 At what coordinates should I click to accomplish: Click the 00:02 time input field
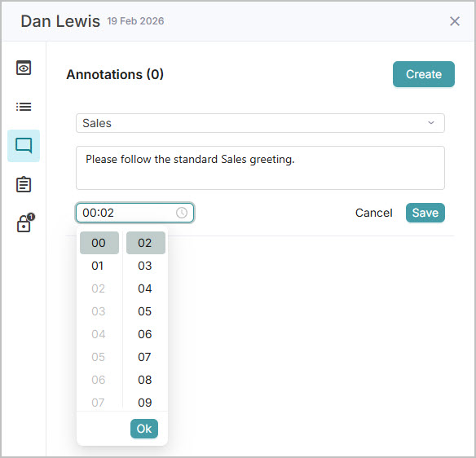(x=134, y=213)
